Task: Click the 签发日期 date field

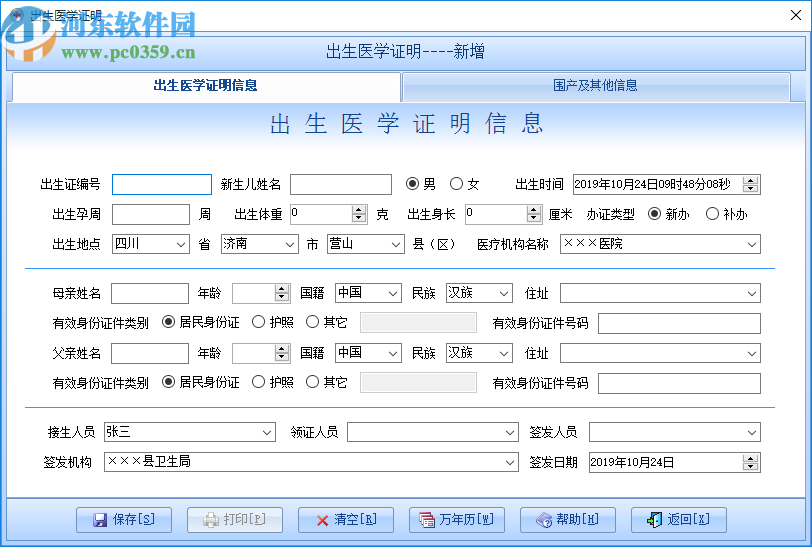Action: pos(675,463)
